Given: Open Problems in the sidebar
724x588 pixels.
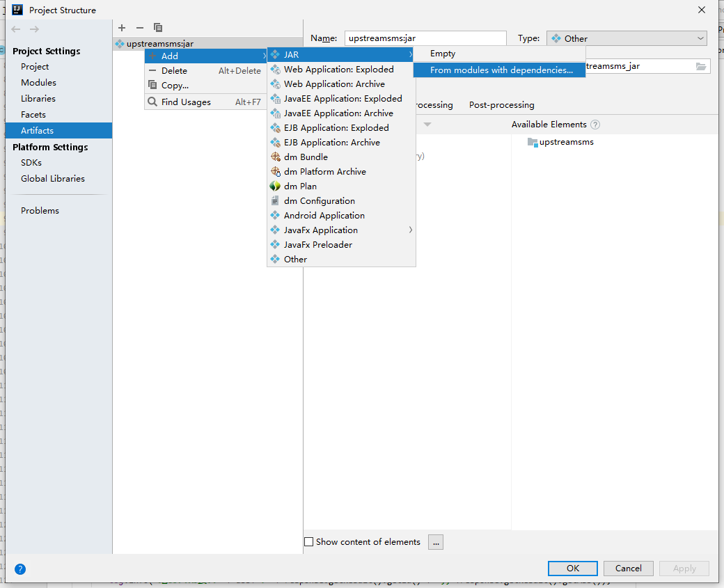Looking at the screenshot, I should click(x=58, y=210).
